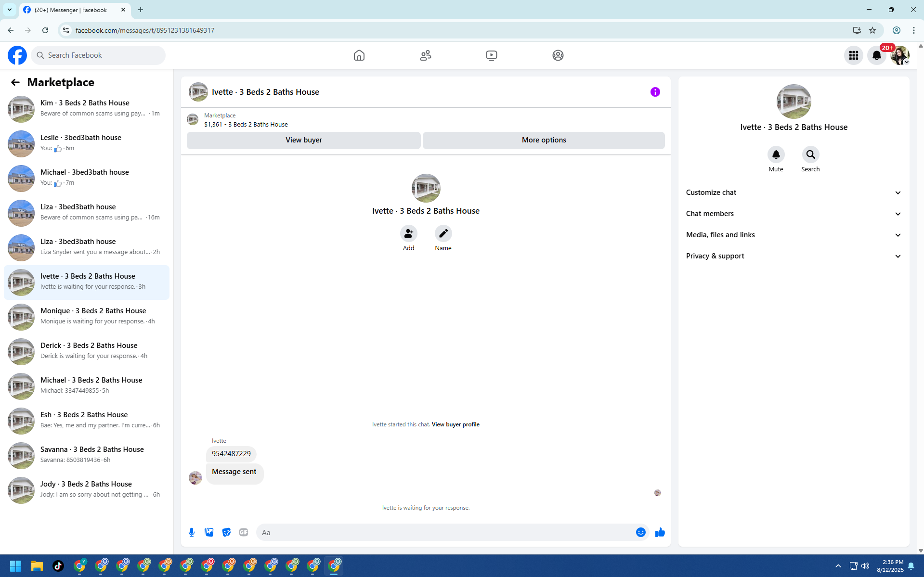Click the Add people icon
The image size is (924, 577).
click(409, 233)
